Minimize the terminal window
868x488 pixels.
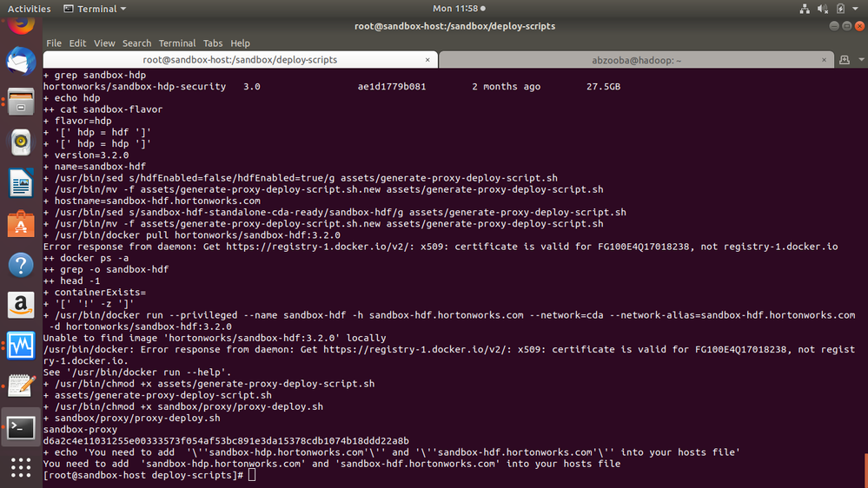pos(833,26)
